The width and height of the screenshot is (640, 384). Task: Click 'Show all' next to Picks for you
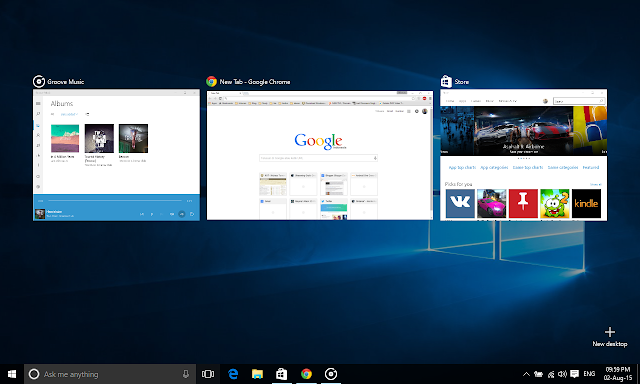pos(596,184)
